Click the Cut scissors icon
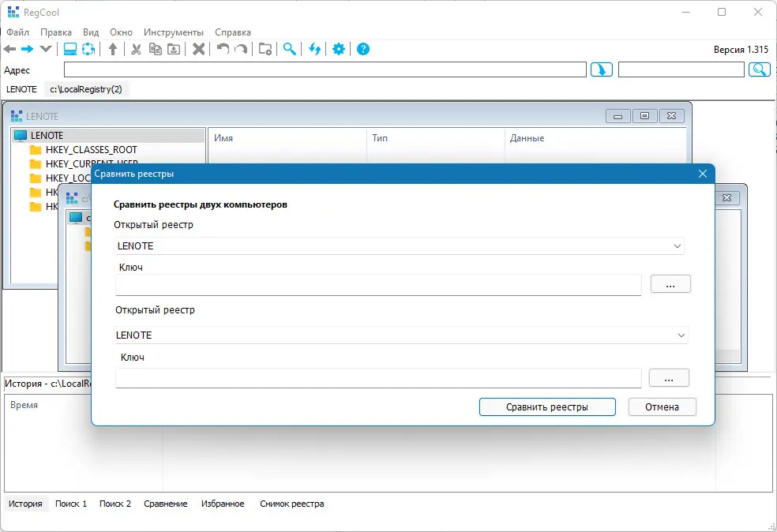 click(137, 49)
